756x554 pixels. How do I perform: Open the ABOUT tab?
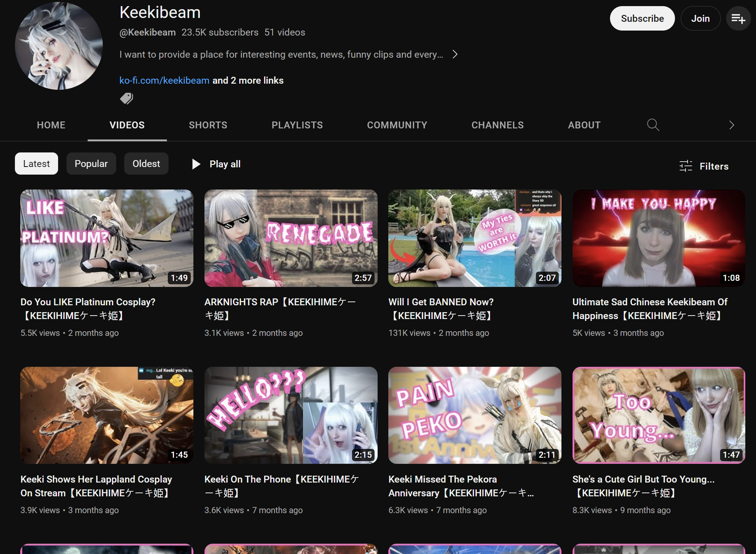[x=584, y=125]
